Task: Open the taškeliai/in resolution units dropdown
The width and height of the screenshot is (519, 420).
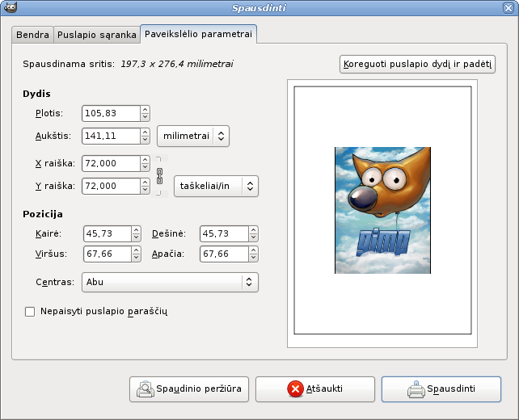Action: pos(215,186)
